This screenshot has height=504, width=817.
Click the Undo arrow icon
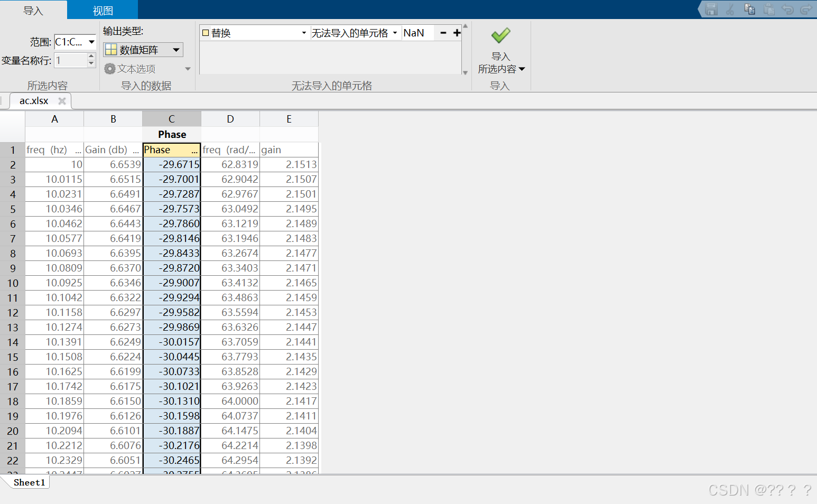click(787, 9)
